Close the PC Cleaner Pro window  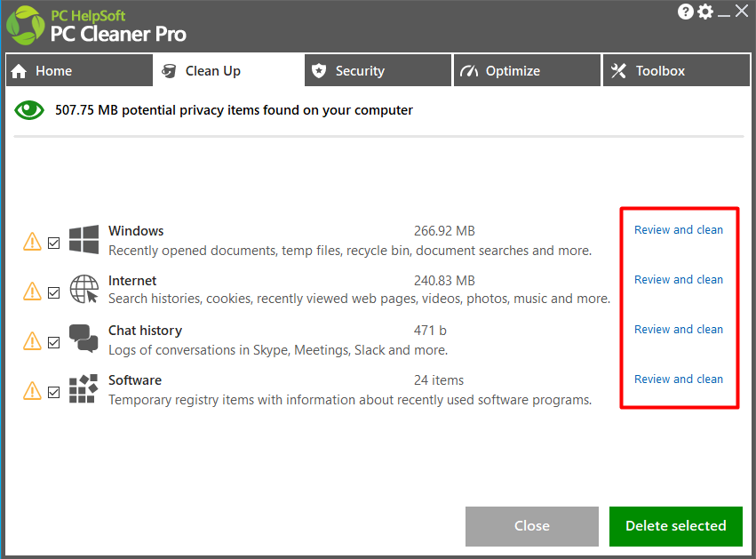click(742, 11)
